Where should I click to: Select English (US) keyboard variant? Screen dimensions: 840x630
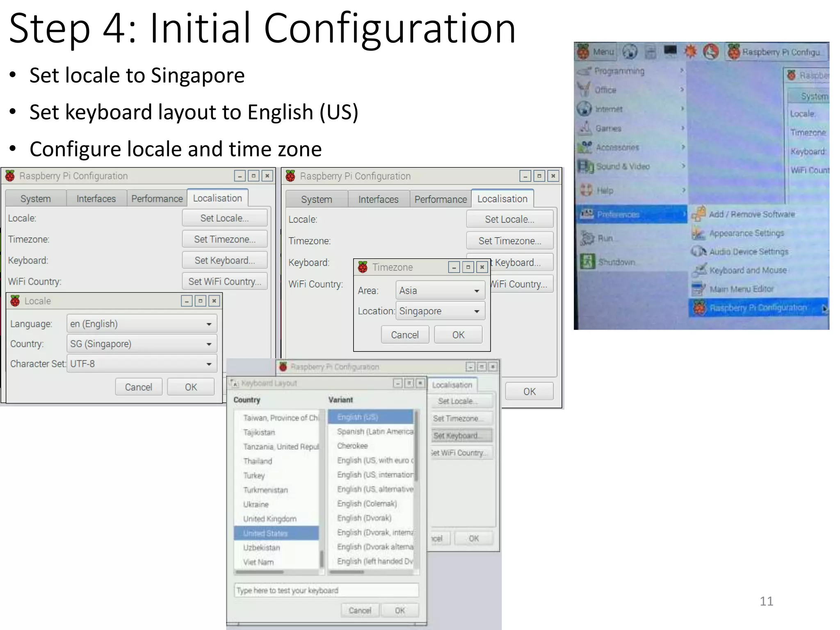[x=371, y=417]
